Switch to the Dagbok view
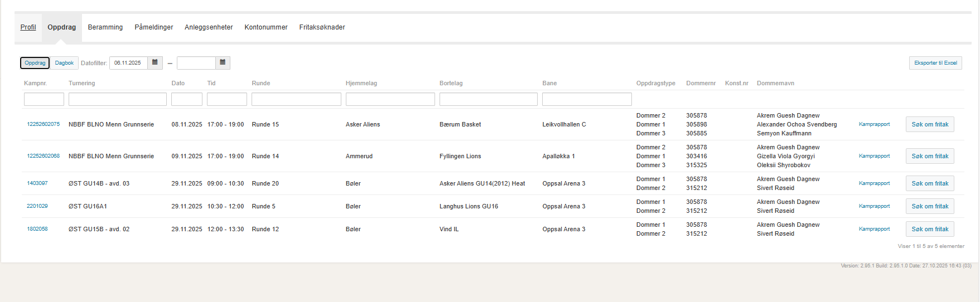The width and height of the screenshot is (980, 302). [64, 63]
